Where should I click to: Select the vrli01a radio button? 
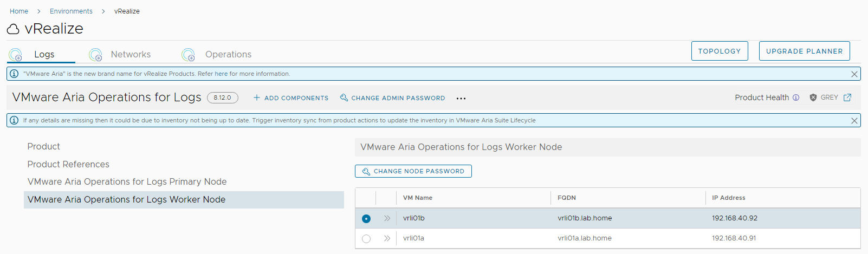point(366,239)
